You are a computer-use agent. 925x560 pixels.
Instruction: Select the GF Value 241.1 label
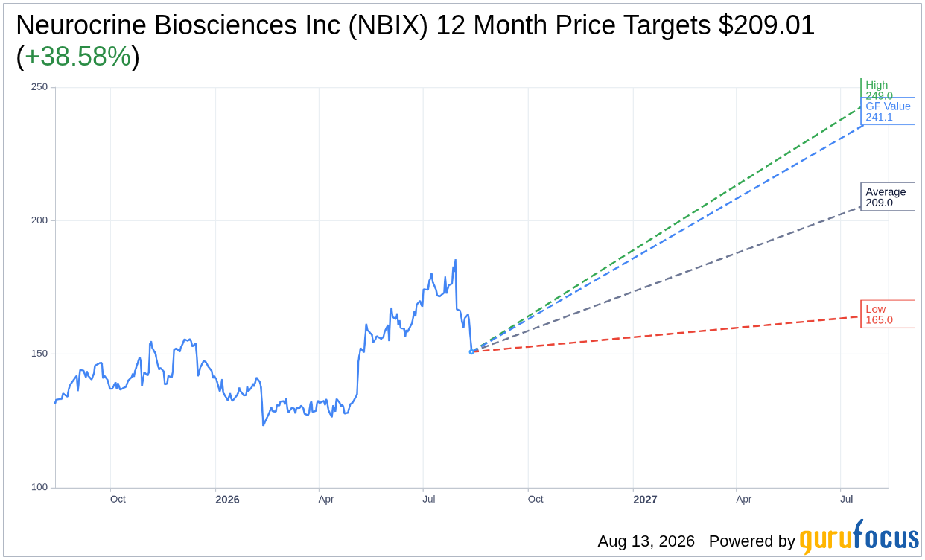pyautogui.click(x=888, y=111)
